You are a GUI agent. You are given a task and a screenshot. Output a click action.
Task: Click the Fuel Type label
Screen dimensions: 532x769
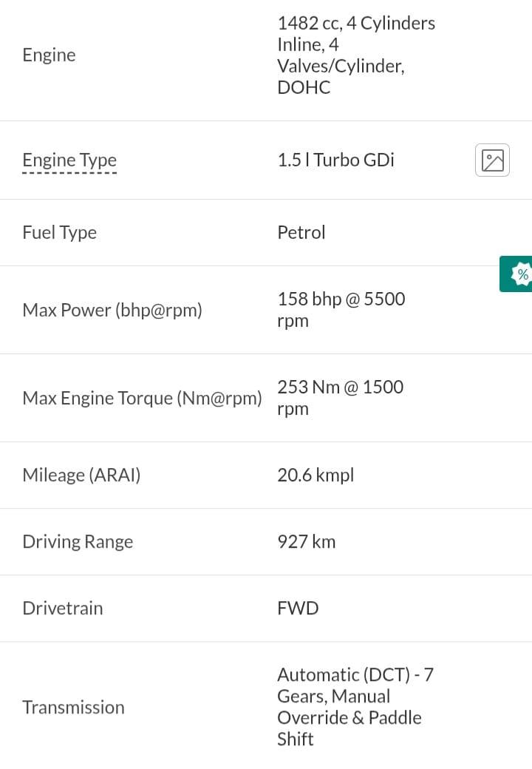pos(59,232)
